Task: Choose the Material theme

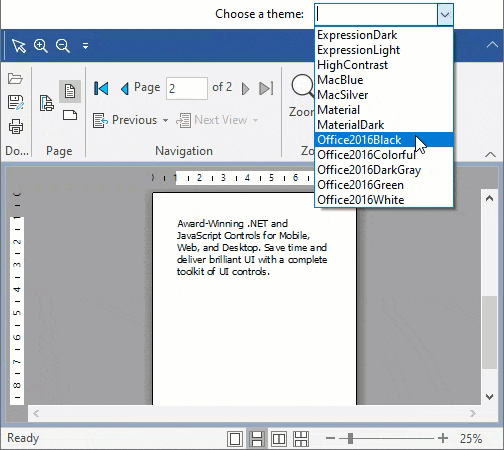Action: 384,110
